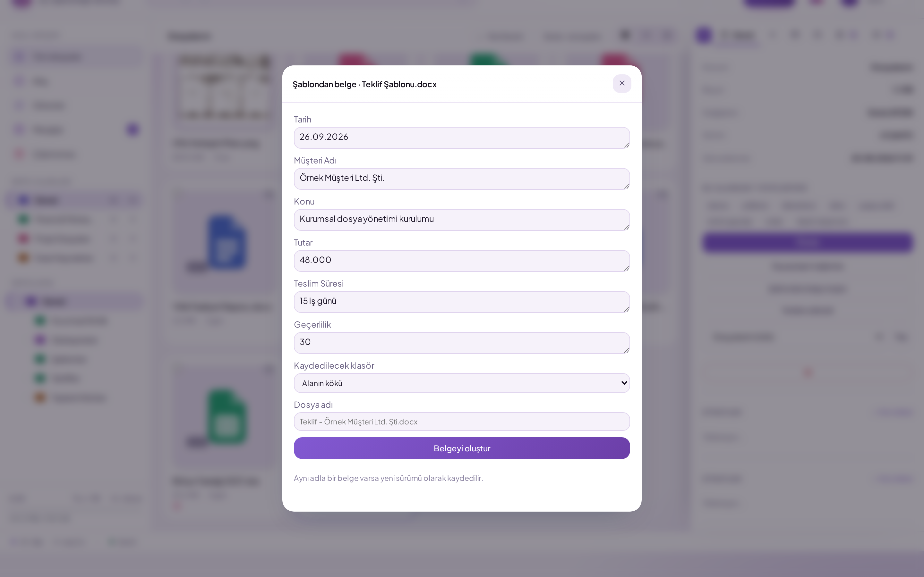924x577 pixels.
Task: Focus the Geçerlilik field showing 30
Action: coord(462,343)
